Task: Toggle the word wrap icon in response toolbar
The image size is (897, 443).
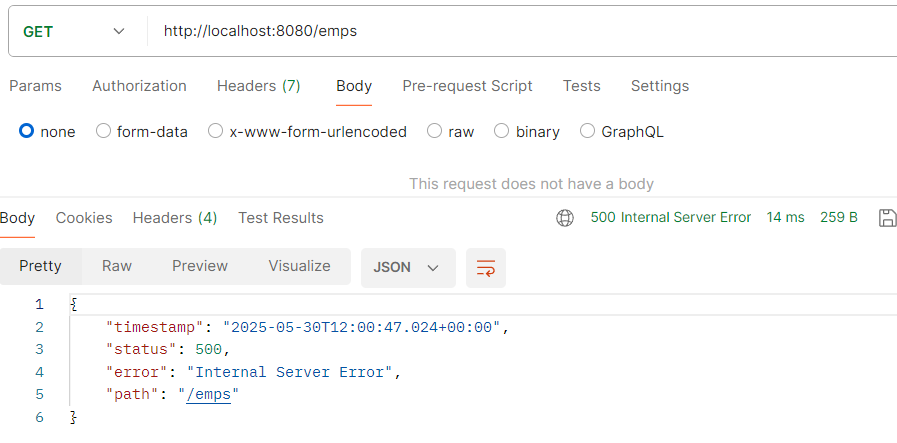Action: [x=486, y=267]
